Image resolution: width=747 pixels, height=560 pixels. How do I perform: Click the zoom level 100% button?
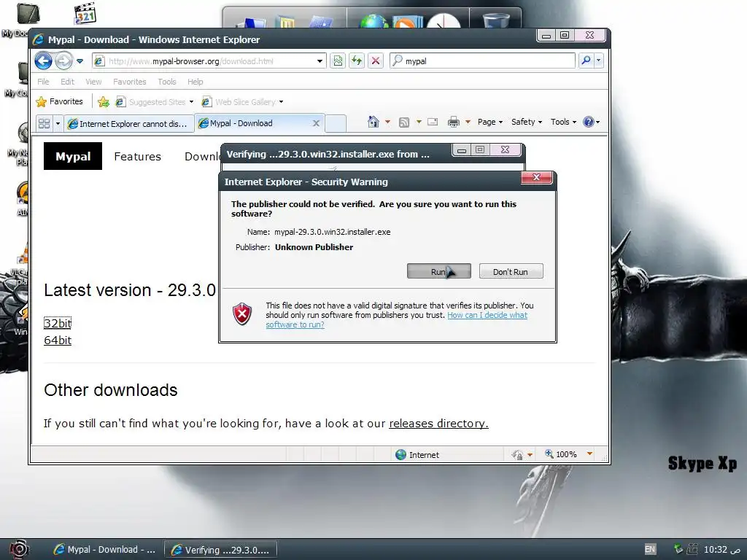pyautogui.click(x=561, y=454)
